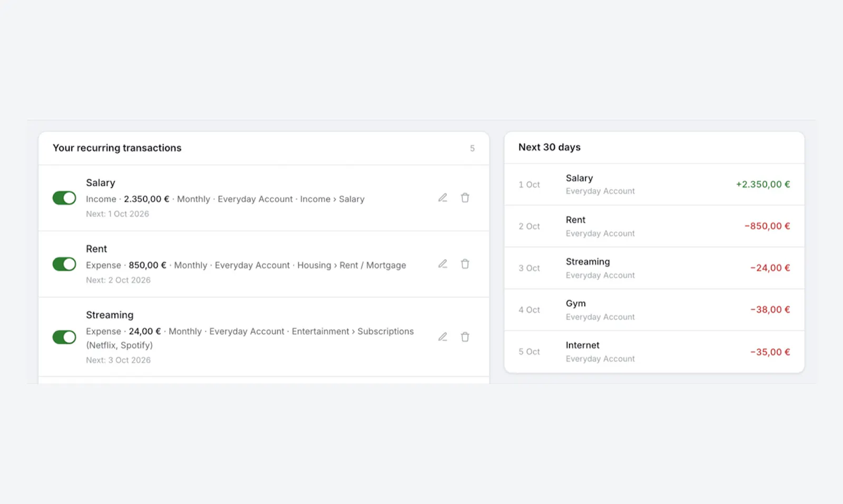Click the Streaming title in recurring transactions list
This screenshot has width=843, height=504.
pos(110,315)
